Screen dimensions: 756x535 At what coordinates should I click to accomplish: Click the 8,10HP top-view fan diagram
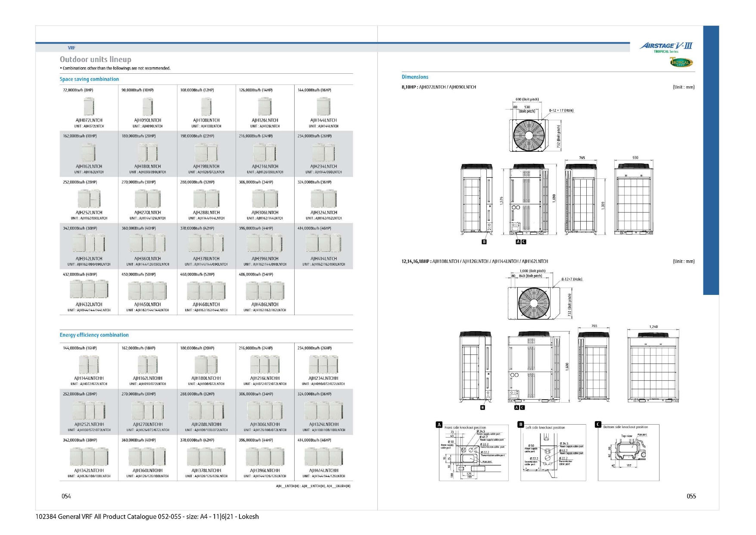529,135
